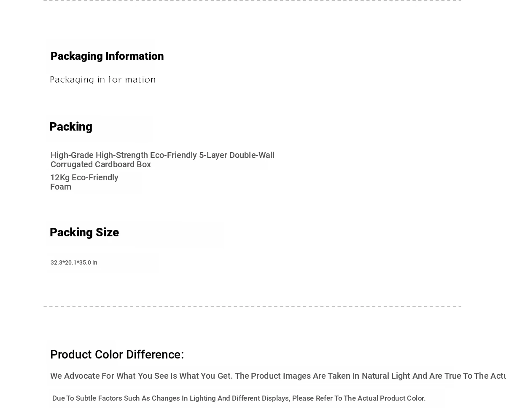This screenshot has height=420, width=506.
Task: Click the 'Corrugated Cardboard Box' line
Action: pos(101,164)
